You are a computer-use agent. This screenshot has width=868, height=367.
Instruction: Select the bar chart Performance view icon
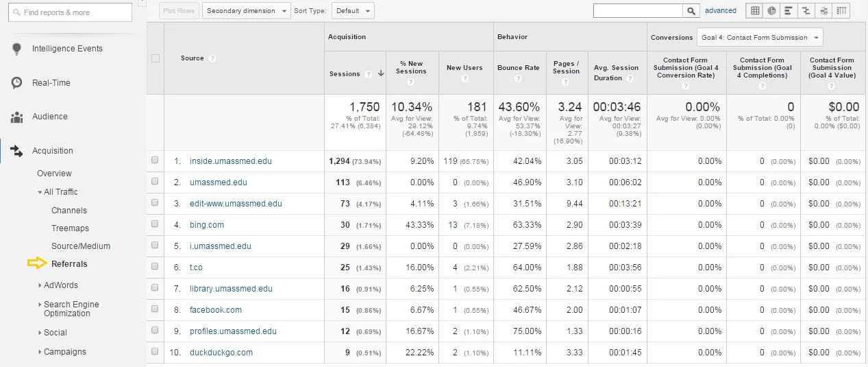click(x=789, y=11)
